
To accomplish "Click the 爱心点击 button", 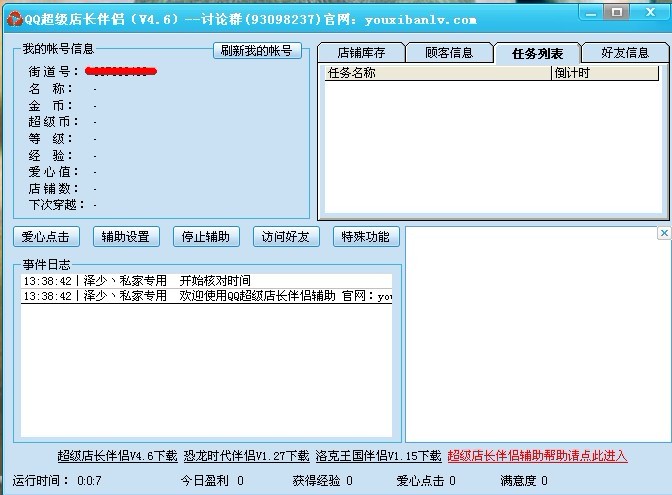I will click(x=46, y=237).
